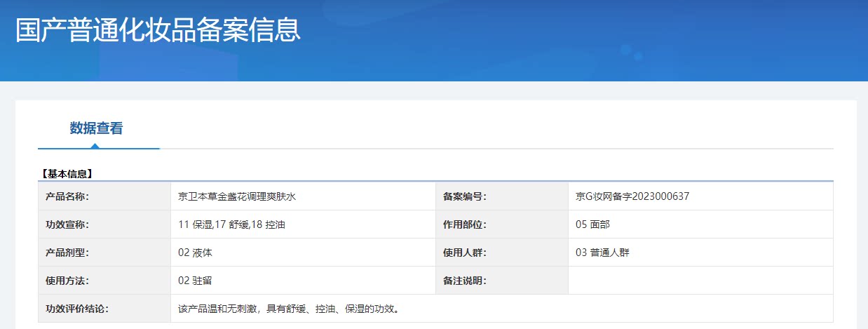The image size is (868, 329).
Task: Click product name 京卫本草金盏花调理爽肤水
Action: pyautogui.click(x=237, y=196)
